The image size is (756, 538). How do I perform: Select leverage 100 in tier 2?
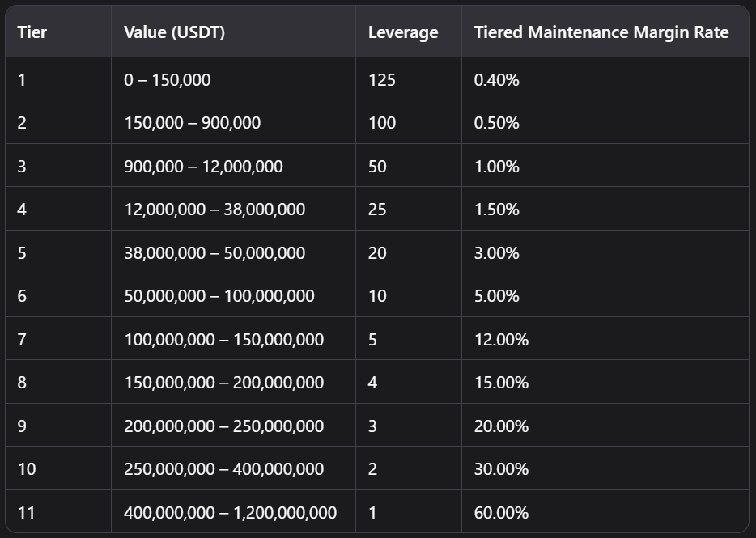click(x=381, y=123)
